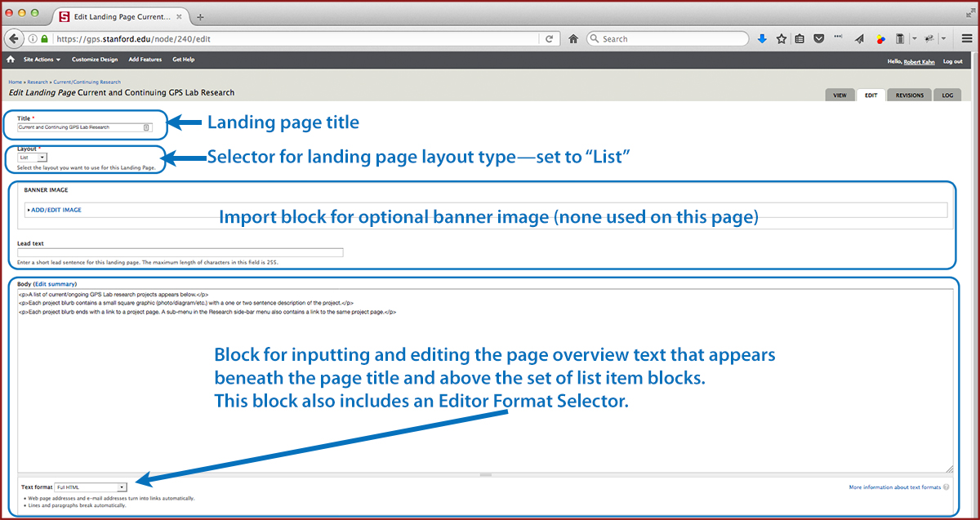
Task: Click into the Lead text input field
Action: tap(180, 252)
